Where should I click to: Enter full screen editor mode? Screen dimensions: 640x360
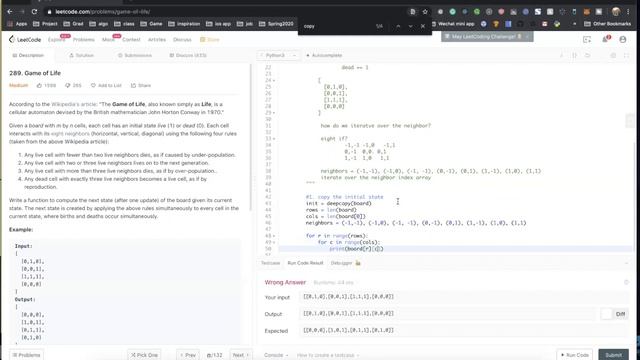coord(627,55)
